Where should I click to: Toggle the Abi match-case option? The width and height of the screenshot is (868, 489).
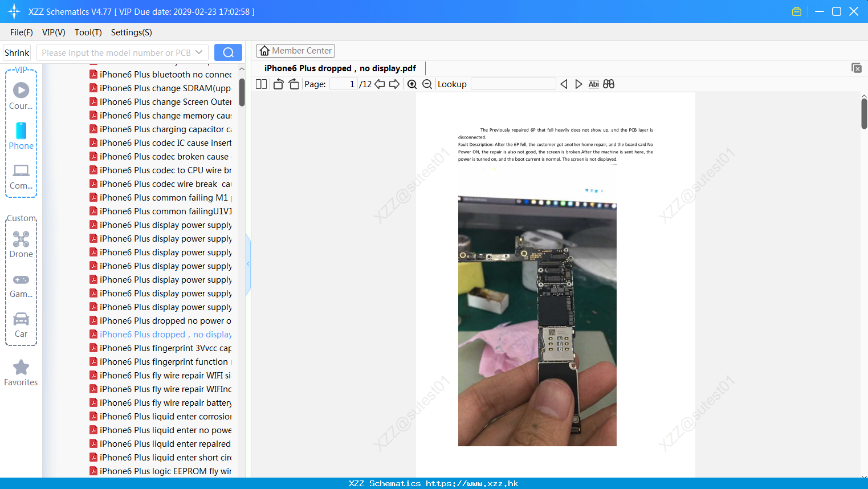coord(594,84)
